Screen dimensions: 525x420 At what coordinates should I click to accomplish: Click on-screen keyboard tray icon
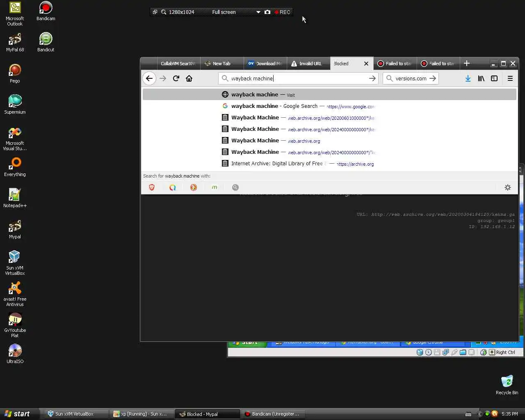click(468, 414)
